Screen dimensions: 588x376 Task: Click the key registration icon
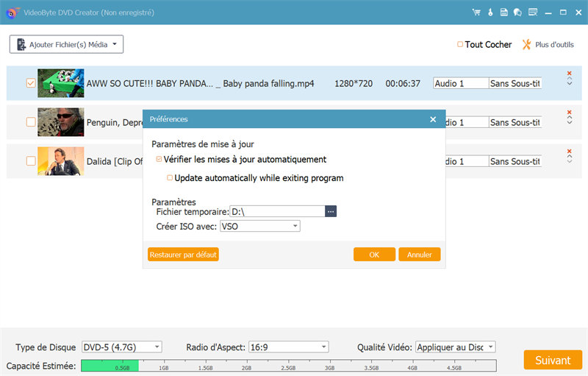490,12
